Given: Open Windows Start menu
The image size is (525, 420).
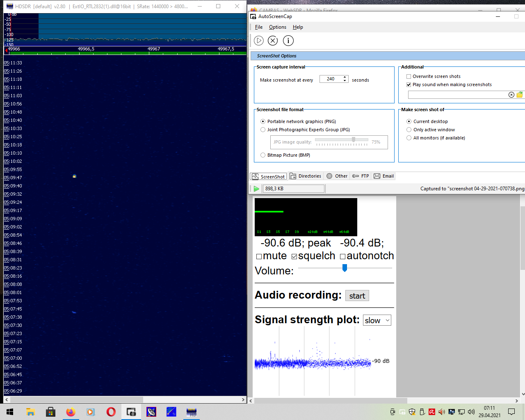Looking at the screenshot, I should point(10,412).
